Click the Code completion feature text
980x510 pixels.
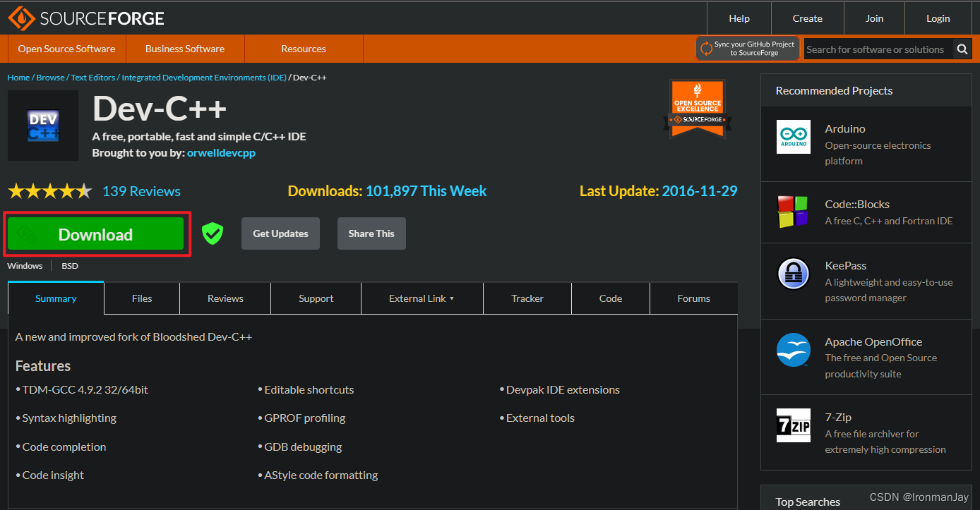(x=64, y=447)
